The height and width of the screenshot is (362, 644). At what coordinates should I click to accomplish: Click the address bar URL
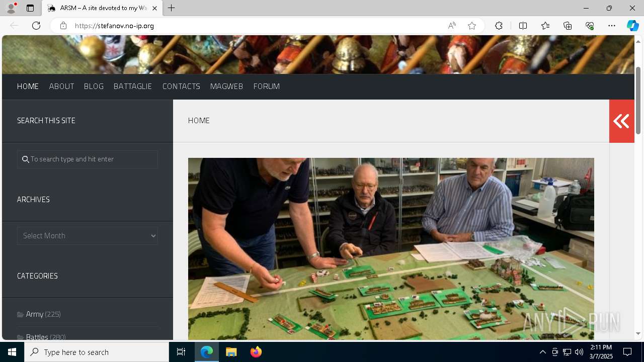pos(114,26)
